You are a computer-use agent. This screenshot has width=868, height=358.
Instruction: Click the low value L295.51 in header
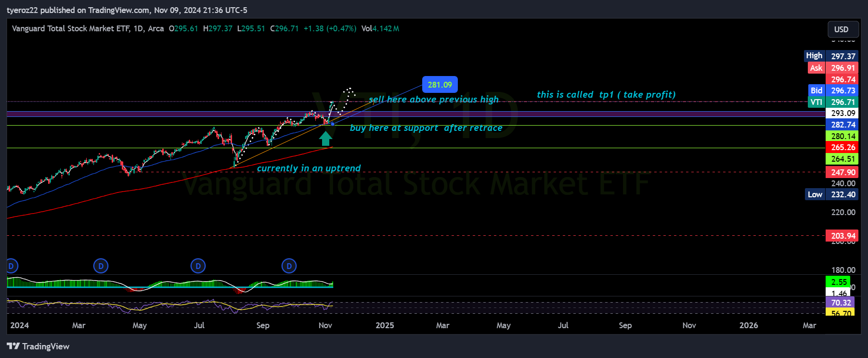click(x=251, y=28)
